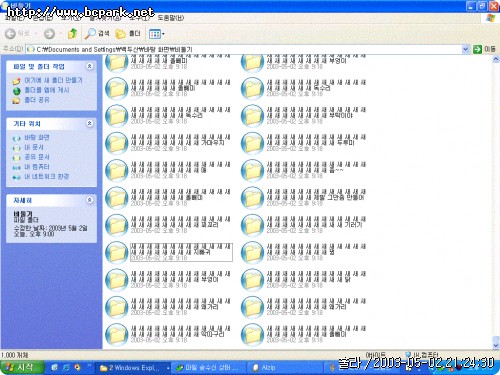Click the green Forward arrow button

point(49,34)
